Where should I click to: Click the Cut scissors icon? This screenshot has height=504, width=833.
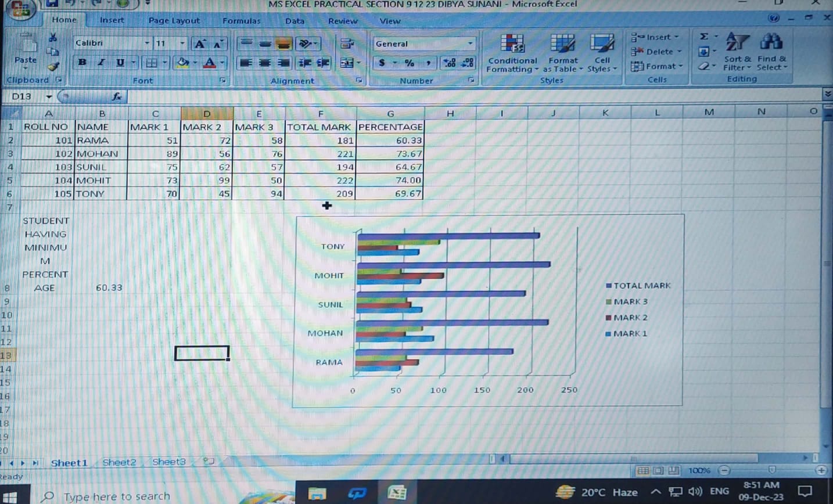(x=53, y=38)
